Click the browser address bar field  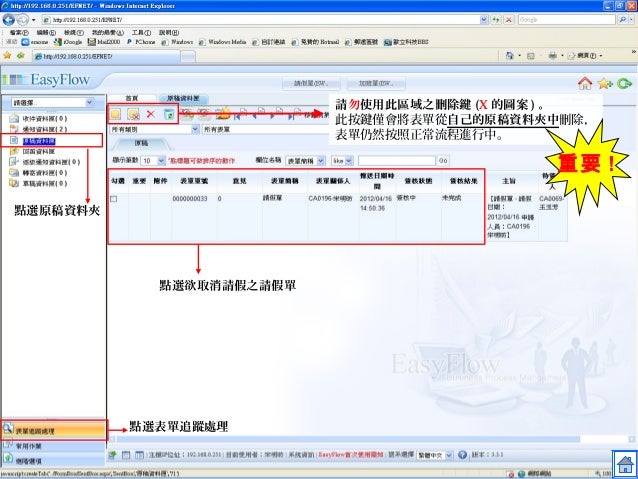click(260, 20)
